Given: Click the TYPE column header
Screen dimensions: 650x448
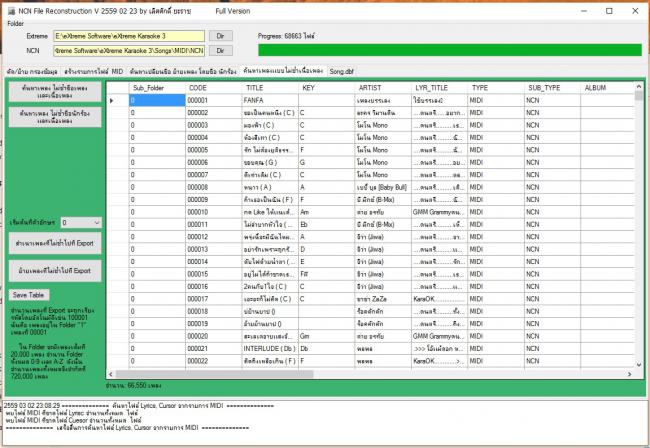Looking at the screenshot, I should tap(495, 88).
